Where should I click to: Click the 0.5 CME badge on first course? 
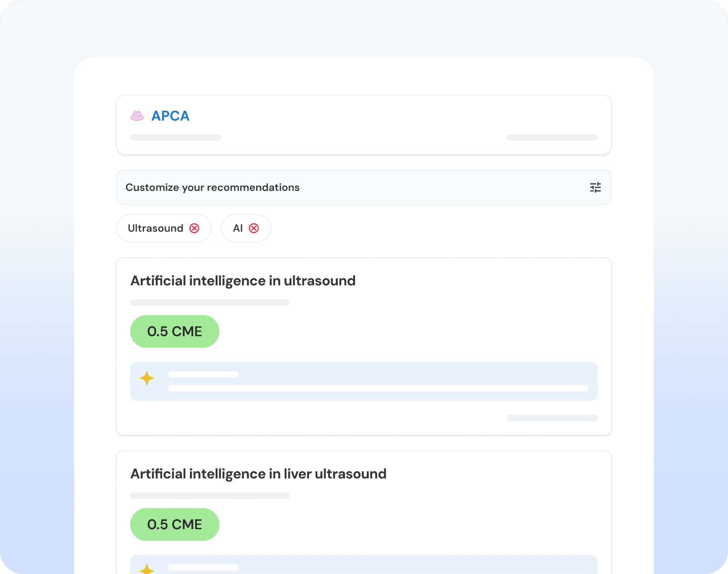[x=175, y=331]
